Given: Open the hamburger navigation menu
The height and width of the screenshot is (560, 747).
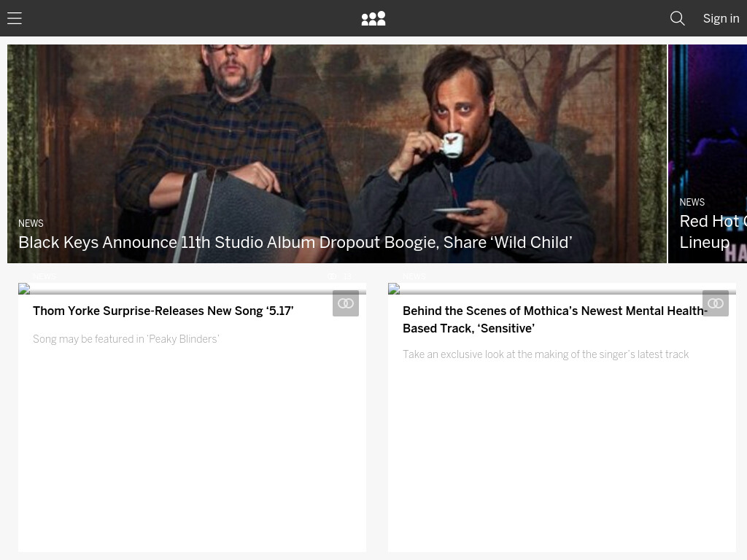Looking at the screenshot, I should 15,18.
